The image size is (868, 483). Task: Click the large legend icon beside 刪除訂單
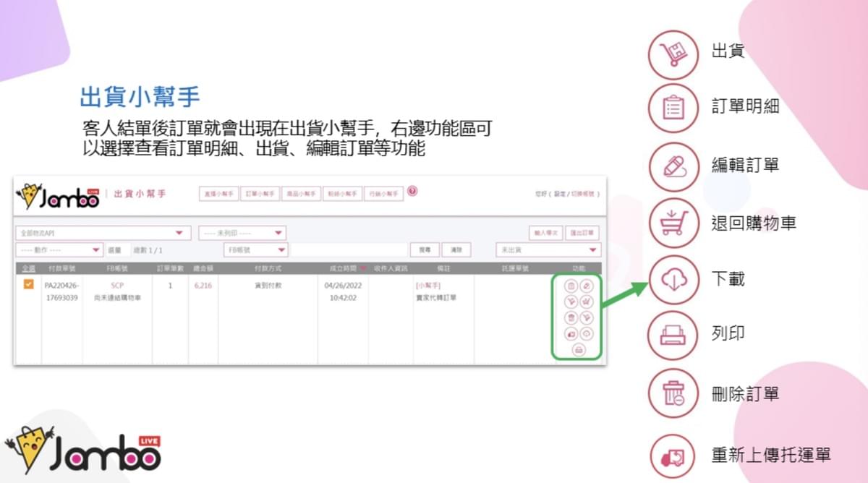[674, 394]
